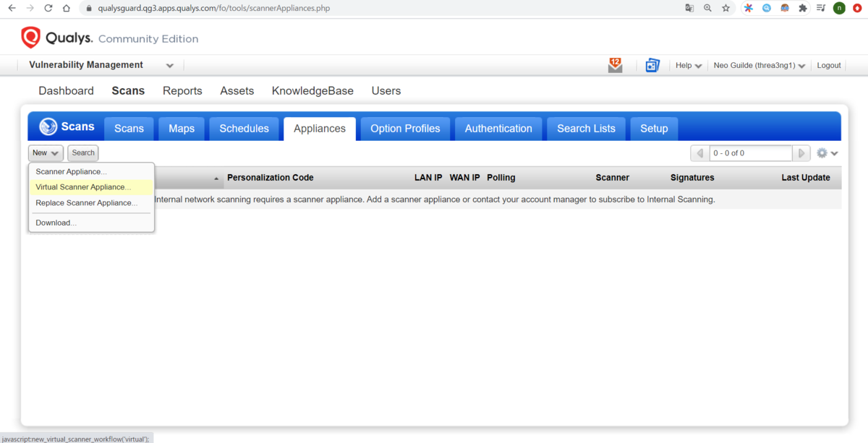Choose Virtual Scanner Appliance... menu item

click(91, 187)
